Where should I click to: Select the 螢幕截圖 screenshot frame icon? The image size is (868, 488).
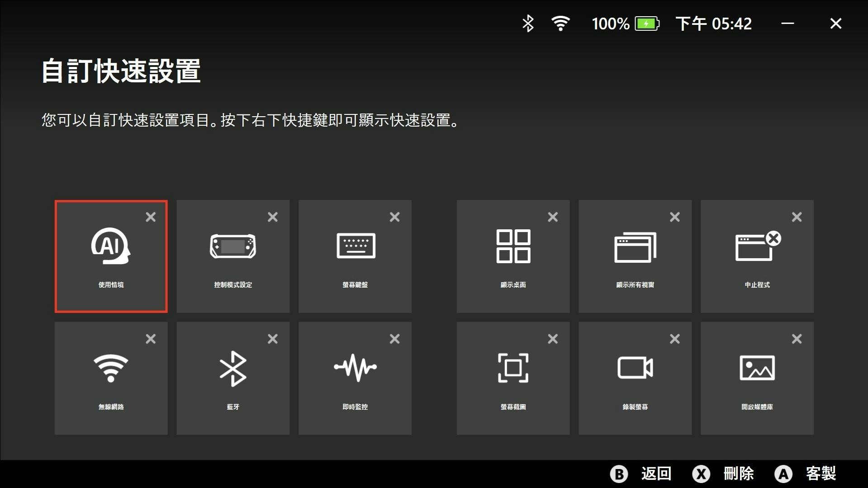click(513, 368)
